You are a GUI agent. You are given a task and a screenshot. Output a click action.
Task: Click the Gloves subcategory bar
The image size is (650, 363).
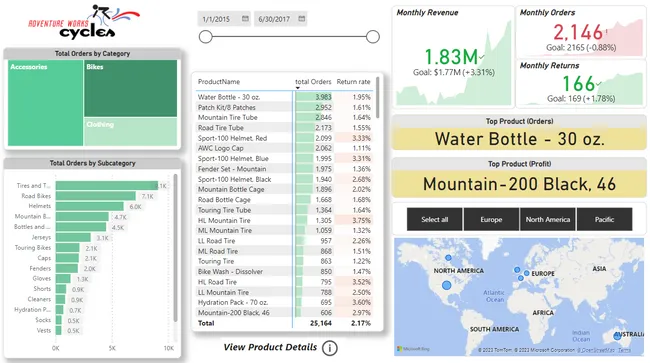coord(63,278)
